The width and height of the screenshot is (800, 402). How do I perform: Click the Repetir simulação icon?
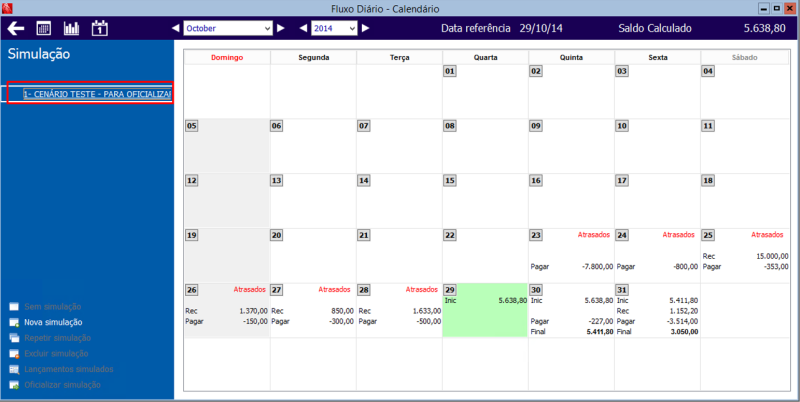point(14,338)
